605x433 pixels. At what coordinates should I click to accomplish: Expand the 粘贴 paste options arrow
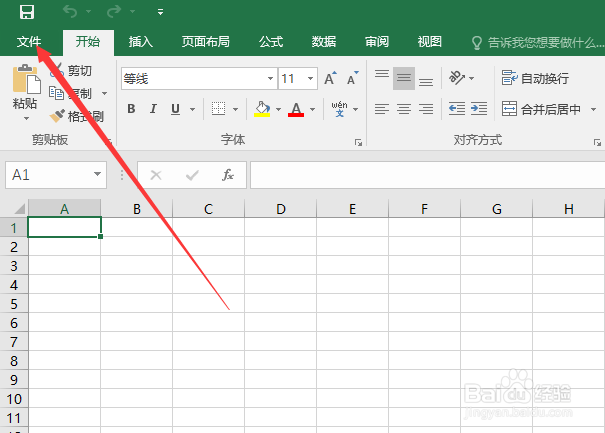pyautogui.click(x=25, y=118)
